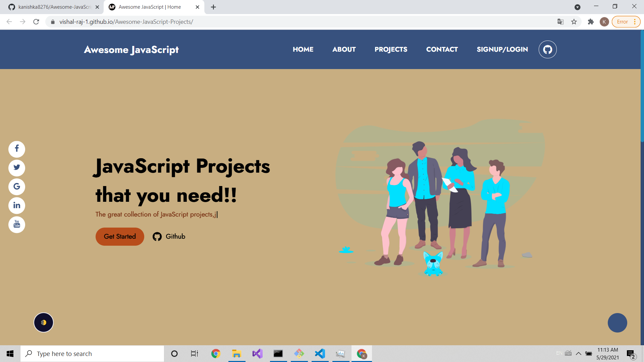Image resolution: width=644 pixels, height=362 pixels.
Task: Click the Facebook social icon
Action: point(17,149)
